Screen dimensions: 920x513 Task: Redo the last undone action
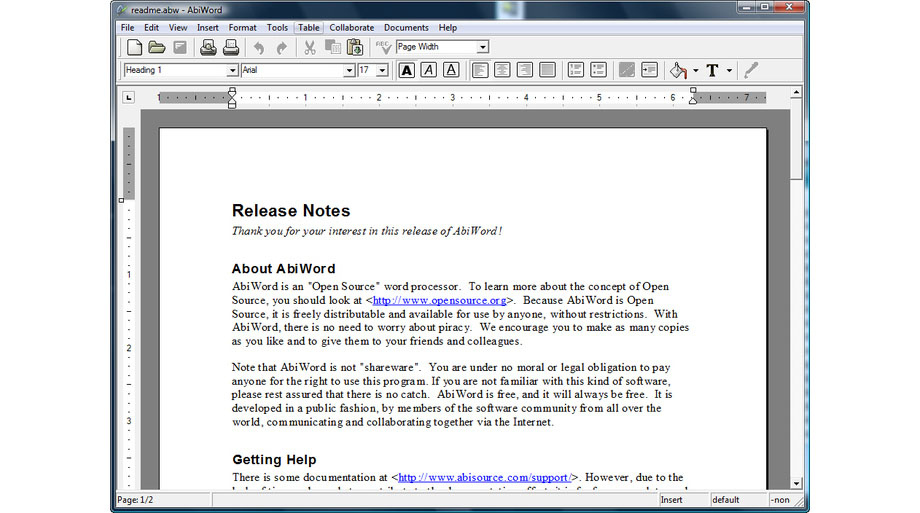click(x=282, y=48)
